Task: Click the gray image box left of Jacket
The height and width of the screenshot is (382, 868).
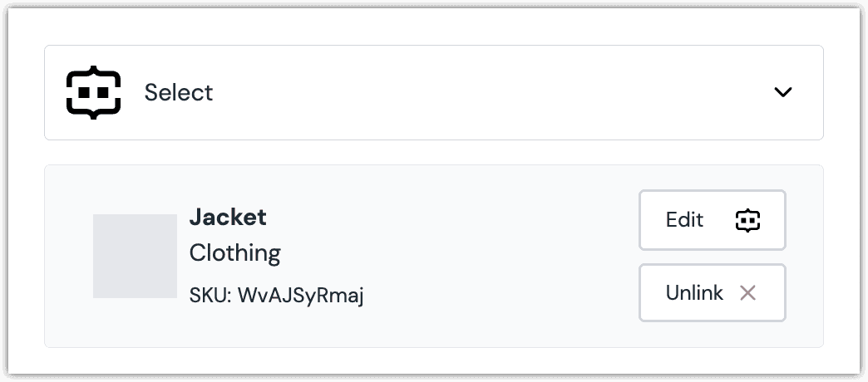Action: tap(135, 256)
